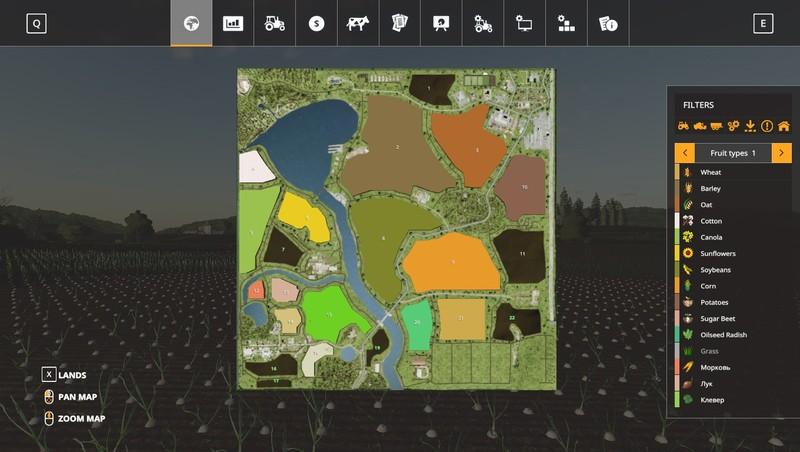Screen dimensions: 800x452
Task: Open the finances tab with dollar coin
Action: click(x=316, y=23)
